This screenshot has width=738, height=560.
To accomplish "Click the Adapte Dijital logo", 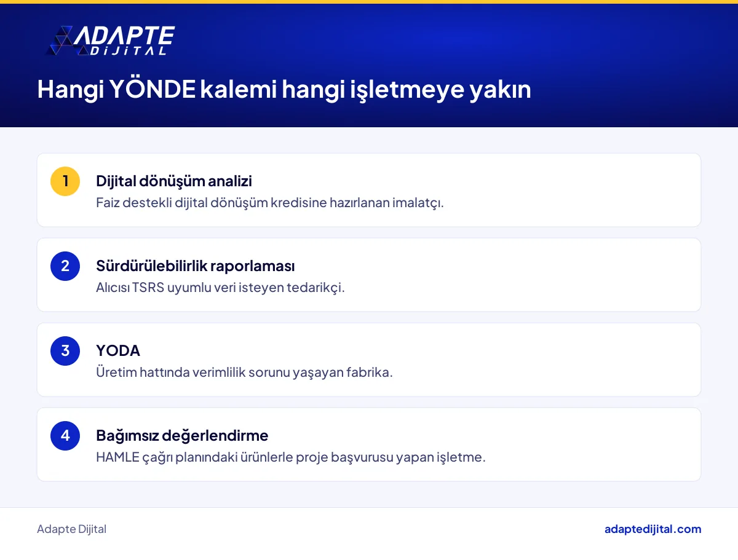I will (111, 41).
